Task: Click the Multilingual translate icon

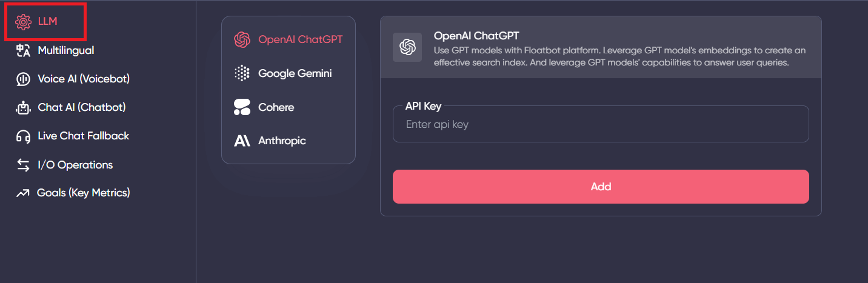Action: tap(23, 50)
